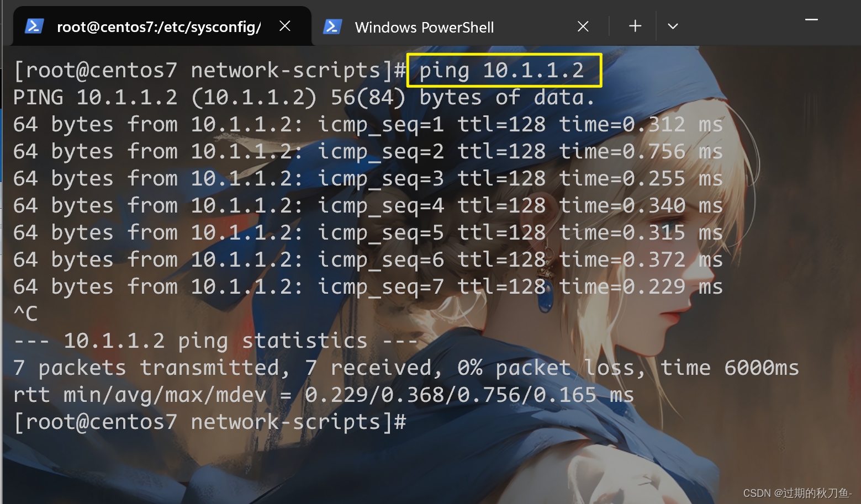
Task: Open a new terminal tab
Action: [x=635, y=26]
